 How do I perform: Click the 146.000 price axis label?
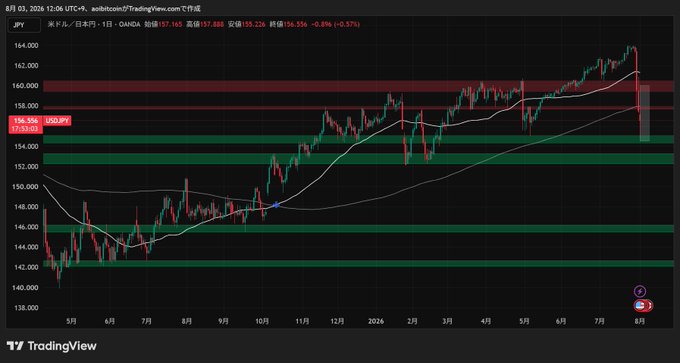[26, 227]
